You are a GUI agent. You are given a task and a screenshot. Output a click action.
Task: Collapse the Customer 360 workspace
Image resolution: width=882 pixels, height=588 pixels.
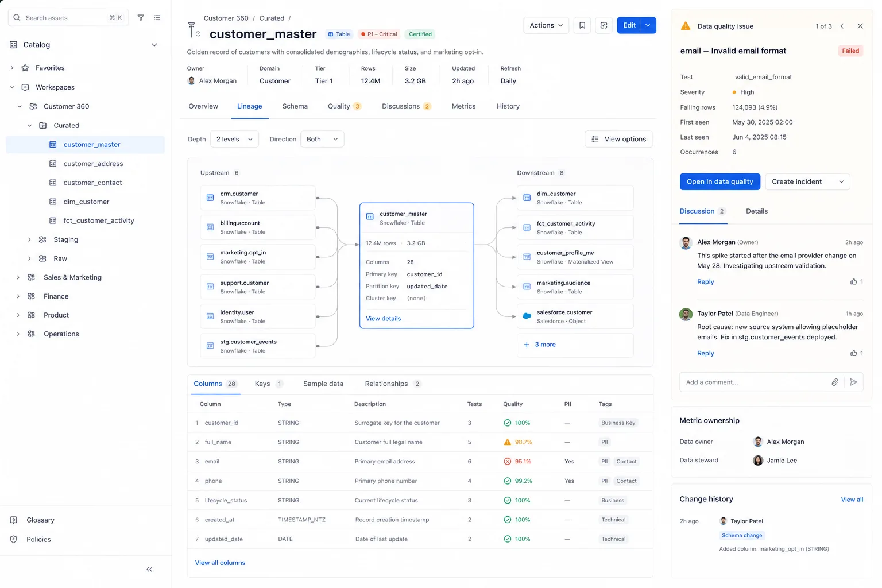[x=20, y=106]
